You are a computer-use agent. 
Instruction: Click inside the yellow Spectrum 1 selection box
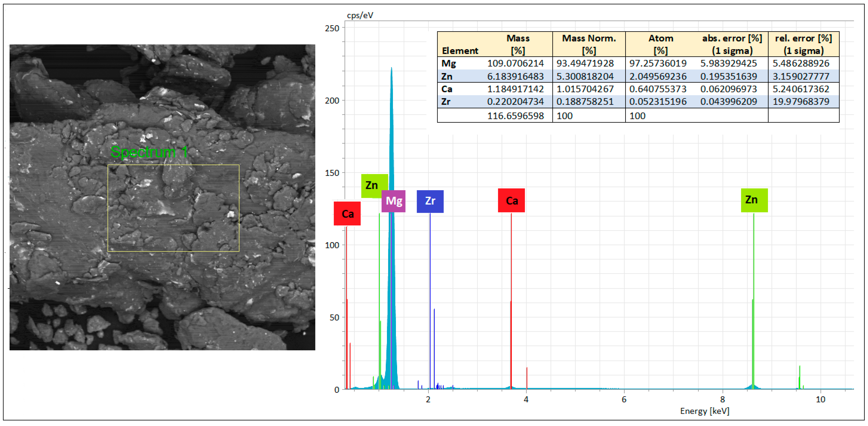(x=173, y=208)
